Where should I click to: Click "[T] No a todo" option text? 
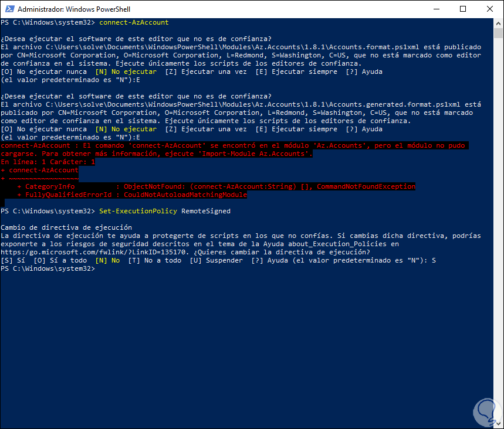tap(155, 260)
